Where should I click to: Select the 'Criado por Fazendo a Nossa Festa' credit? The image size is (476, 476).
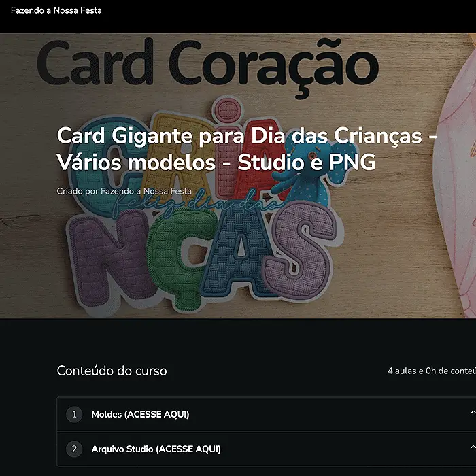pyautogui.click(x=124, y=191)
